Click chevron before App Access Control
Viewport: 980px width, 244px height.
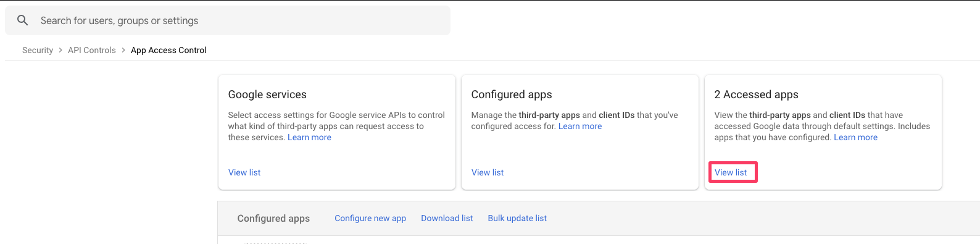pyautogui.click(x=123, y=50)
